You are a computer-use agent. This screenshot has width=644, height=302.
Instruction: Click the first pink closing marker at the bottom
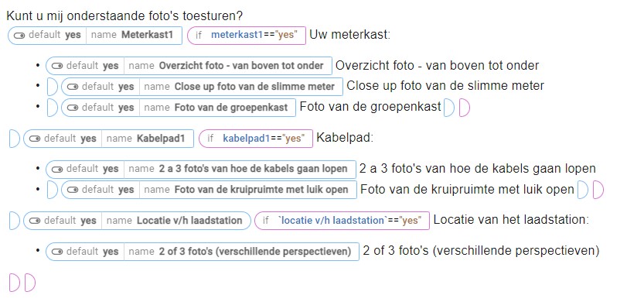click(15, 283)
